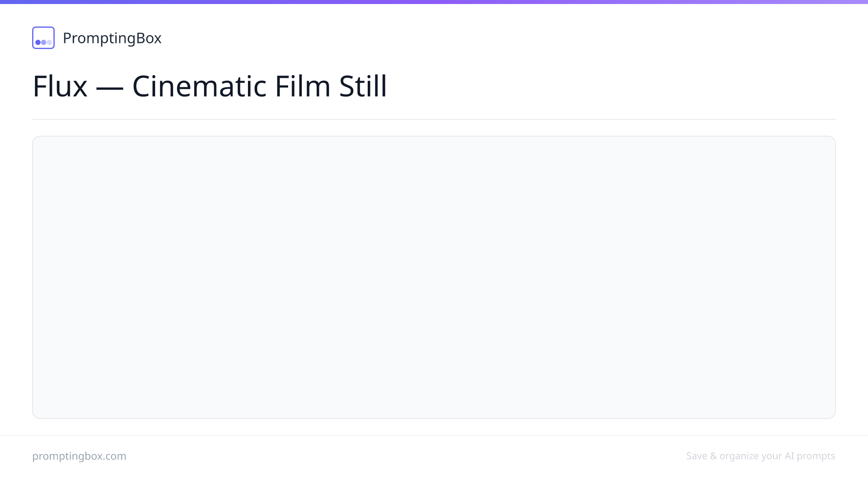Click the purple gradient bar at top
The image size is (868, 482).
click(434, 2)
